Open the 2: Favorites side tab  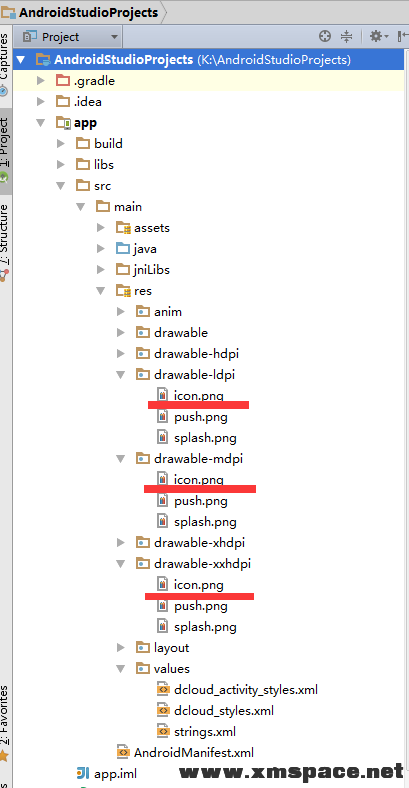tap(6, 723)
